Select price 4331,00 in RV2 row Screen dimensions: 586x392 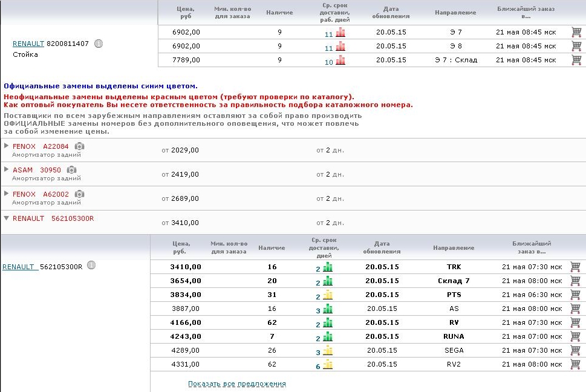tap(186, 364)
